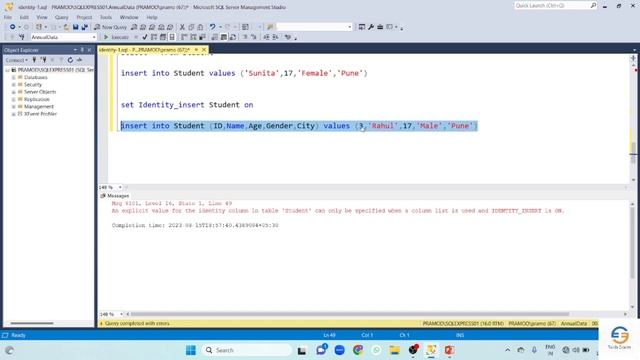The width and height of the screenshot is (640, 360).
Task: Select the Messages results tab
Action: (x=115, y=196)
